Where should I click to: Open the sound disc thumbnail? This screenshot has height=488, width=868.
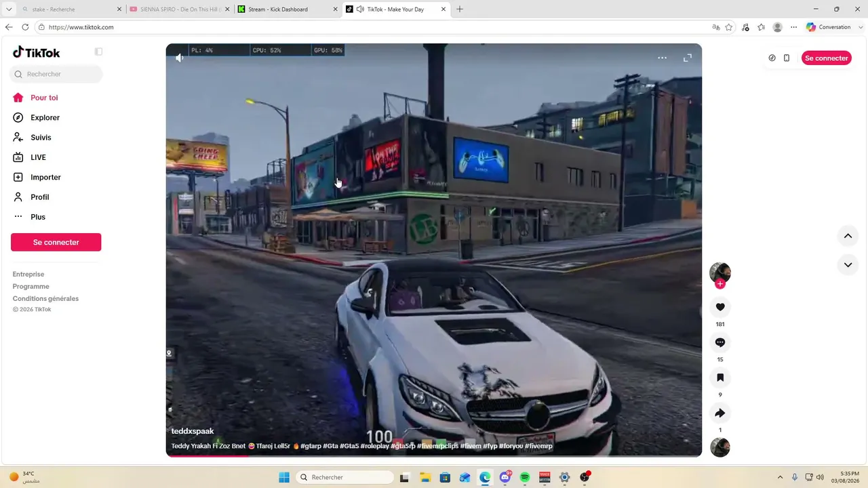point(720,447)
